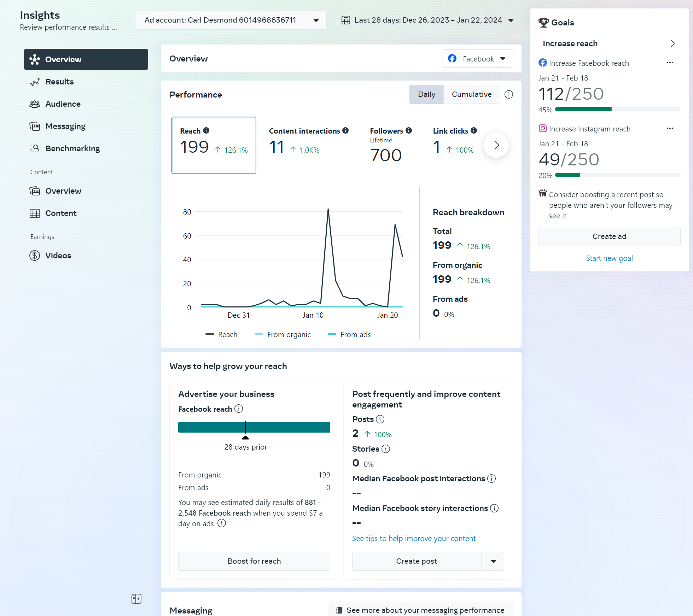693x616 pixels.
Task: Click the calendar icon by date range
Action: (x=346, y=20)
